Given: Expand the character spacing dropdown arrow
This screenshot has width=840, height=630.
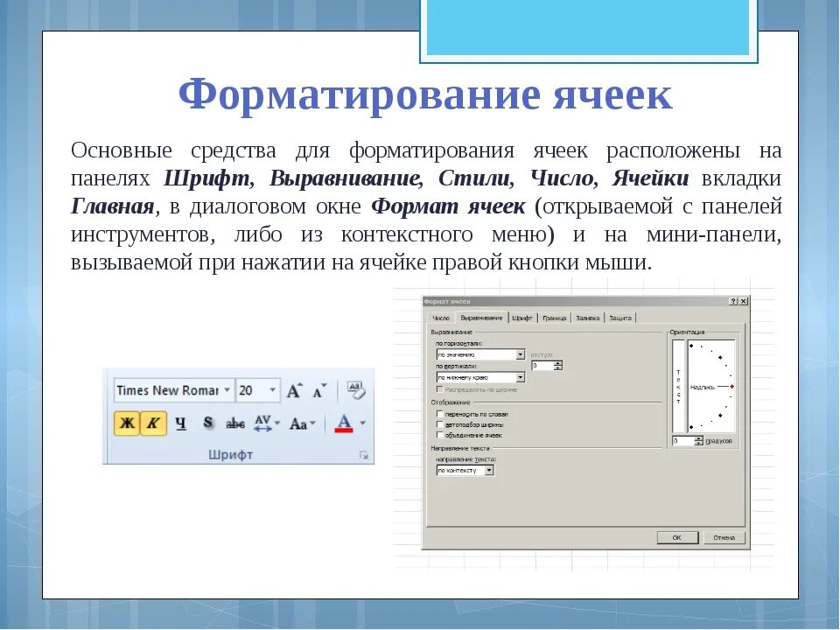Looking at the screenshot, I should pyautogui.click(x=277, y=423).
